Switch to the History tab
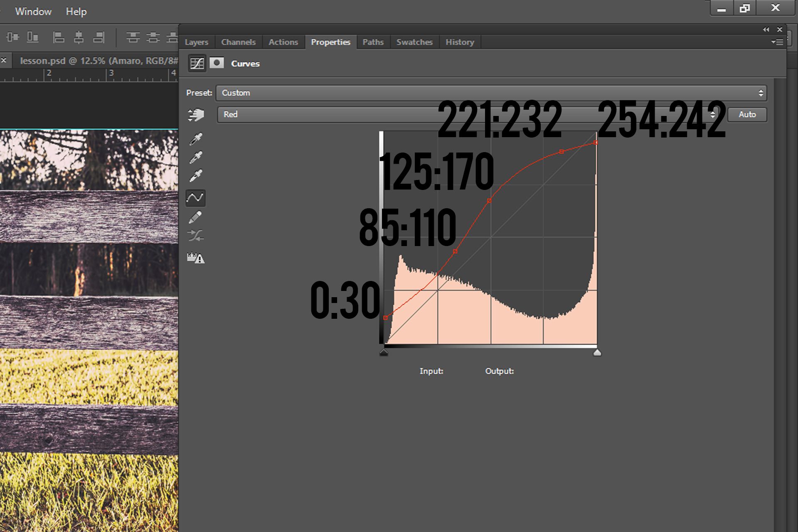Image resolution: width=798 pixels, height=532 pixels. coord(460,42)
